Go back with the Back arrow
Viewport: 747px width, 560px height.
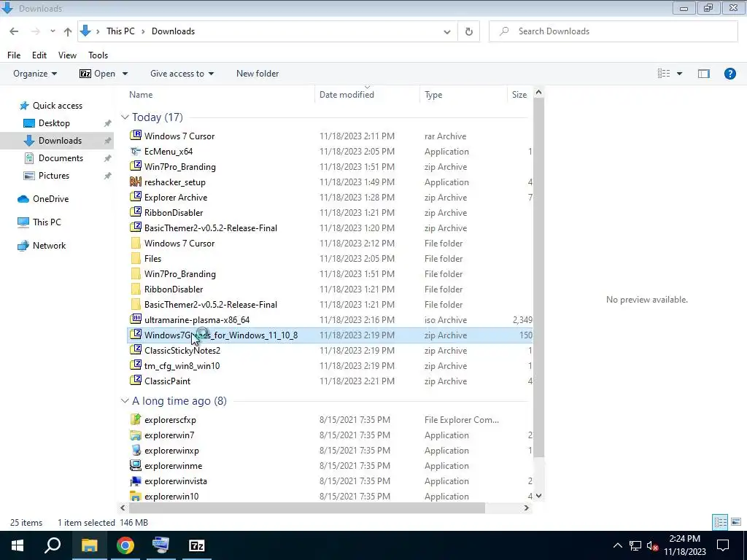pos(14,31)
